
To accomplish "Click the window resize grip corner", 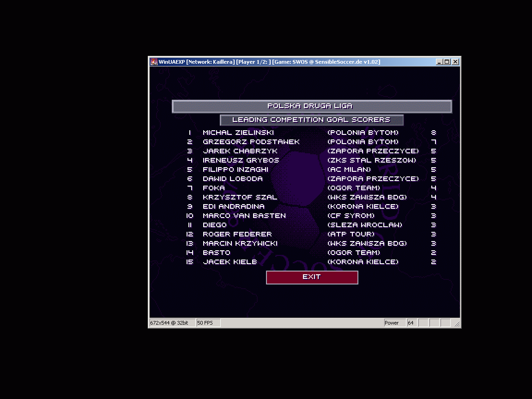I will coord(457,324).
